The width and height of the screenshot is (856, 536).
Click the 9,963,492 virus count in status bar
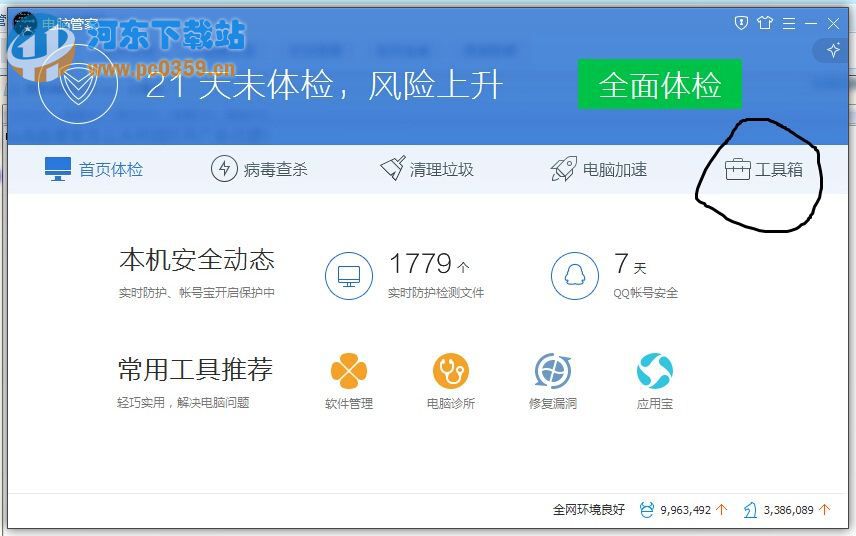(684, 510)
